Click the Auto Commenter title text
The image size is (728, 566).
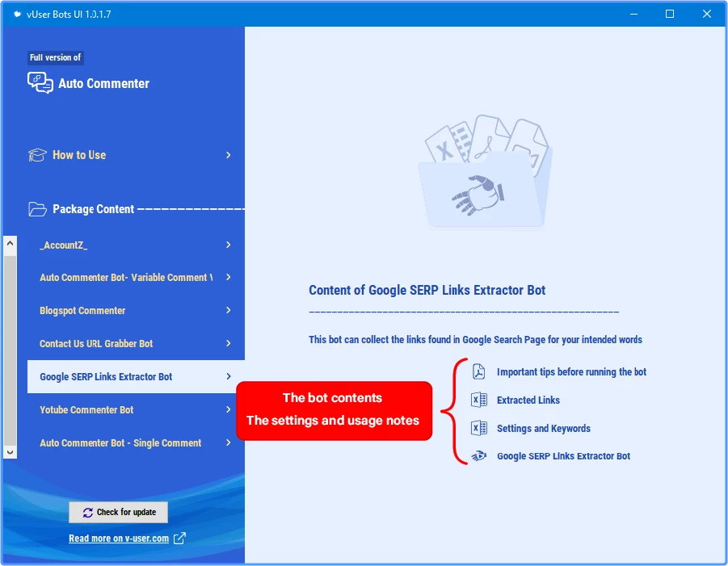104,83
